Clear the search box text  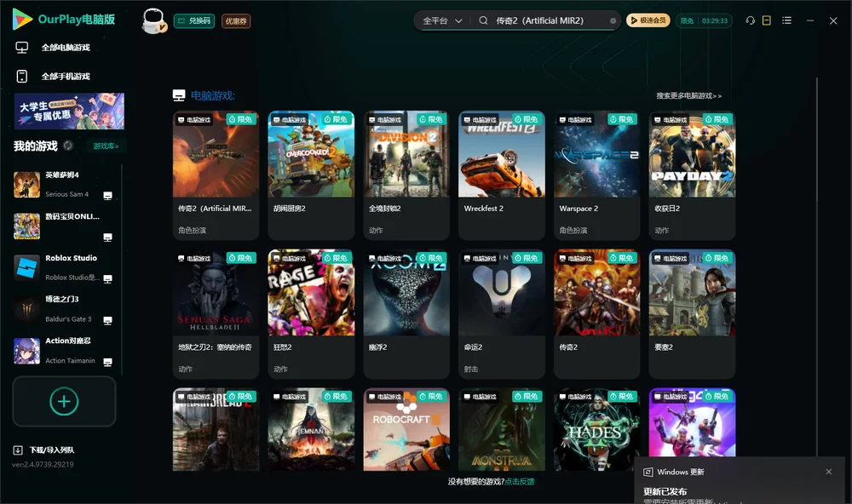point(613,20)
